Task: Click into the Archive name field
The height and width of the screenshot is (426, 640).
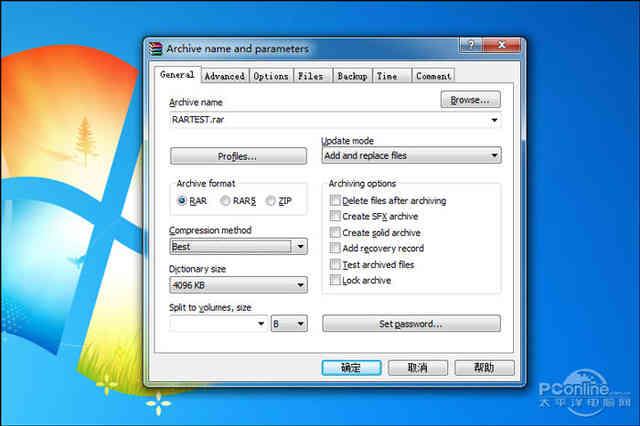Action: (328, 120)
